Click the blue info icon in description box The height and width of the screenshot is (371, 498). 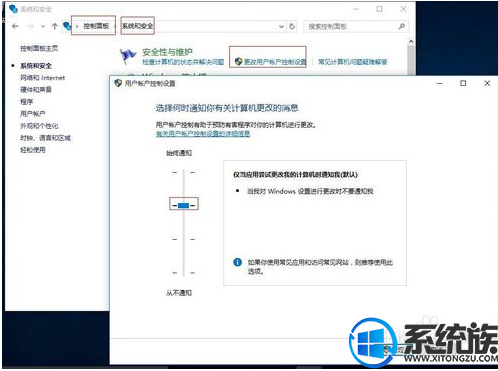pyautogui.click(x=237, y=262)
